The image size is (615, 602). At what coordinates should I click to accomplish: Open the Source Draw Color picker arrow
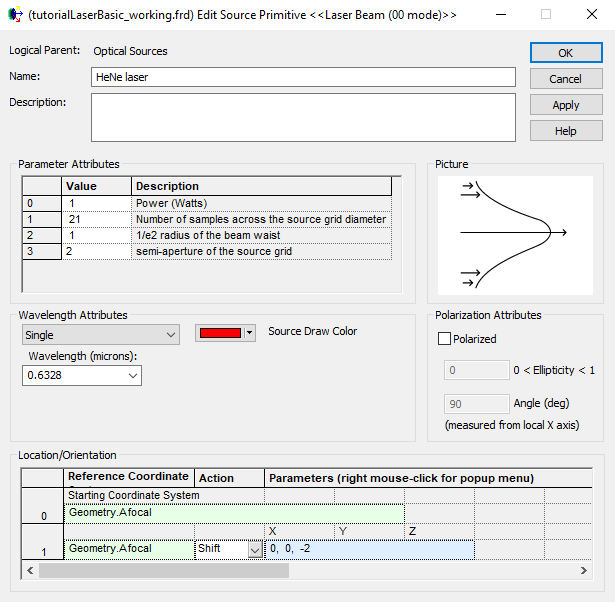250,333
